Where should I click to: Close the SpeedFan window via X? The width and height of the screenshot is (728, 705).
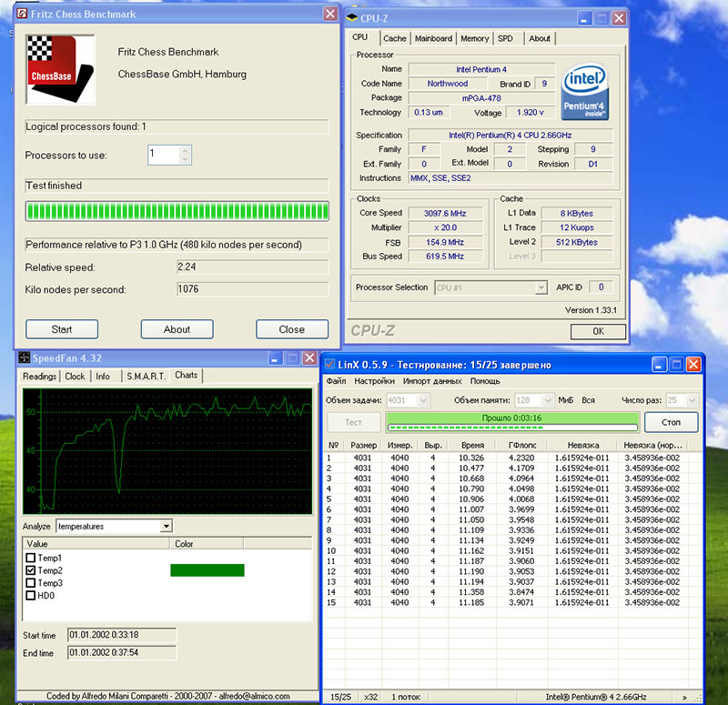click(309, 358)
